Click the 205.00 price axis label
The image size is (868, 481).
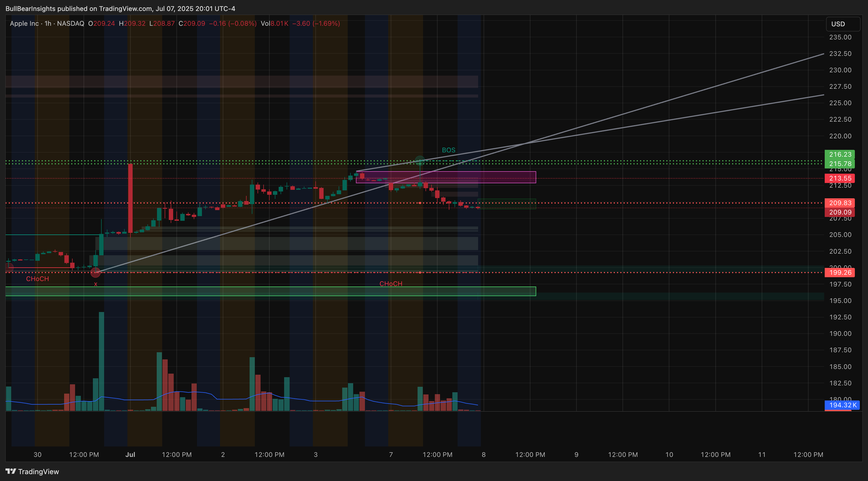(x=840, y=235)
